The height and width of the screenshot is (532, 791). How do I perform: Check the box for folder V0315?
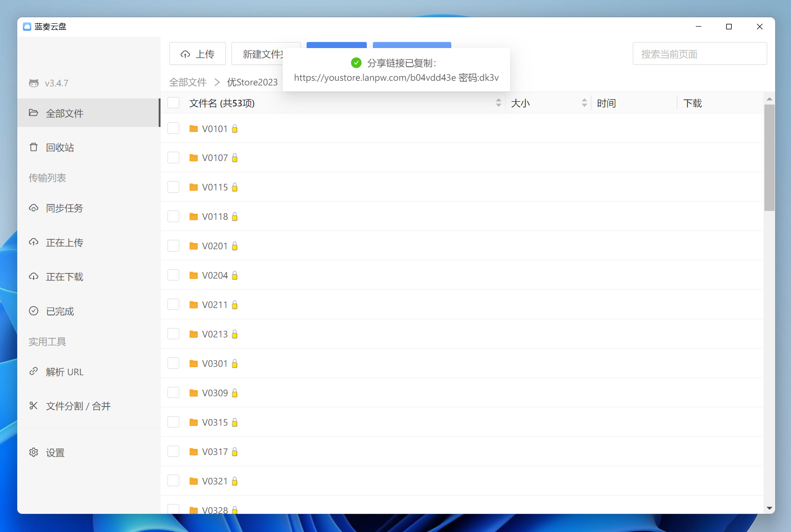coord(174,422)
